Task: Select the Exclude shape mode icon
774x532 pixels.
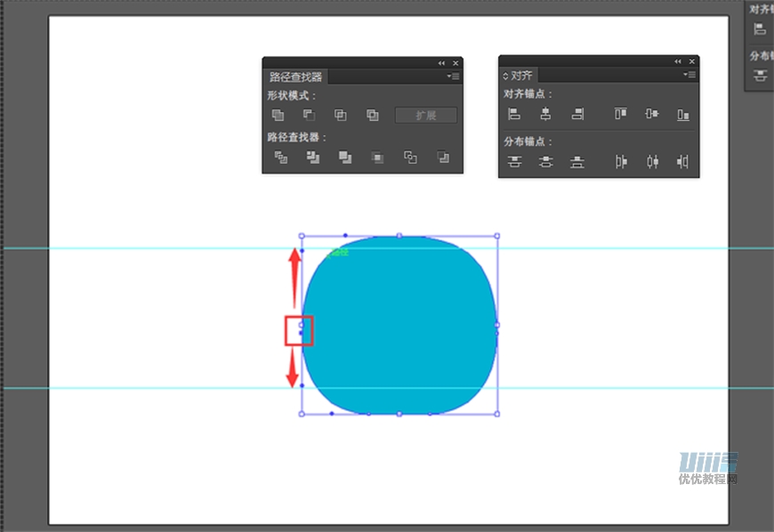Action: tap(372, 116)
